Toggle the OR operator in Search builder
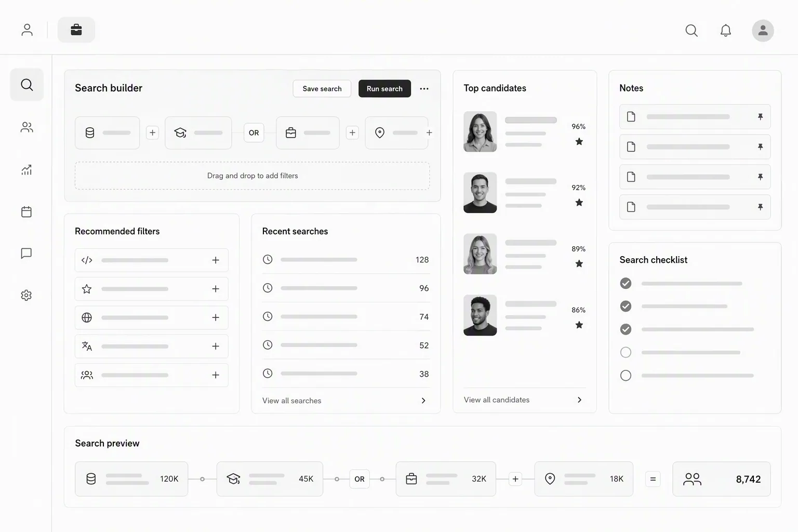This screenshot has width=798, height=532. [254, 133]
